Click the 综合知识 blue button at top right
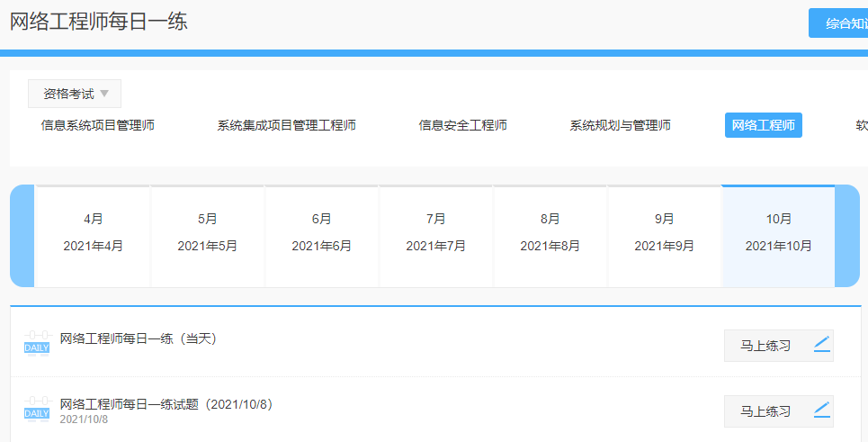Screen dimensions: 868x442 point(838,23)
